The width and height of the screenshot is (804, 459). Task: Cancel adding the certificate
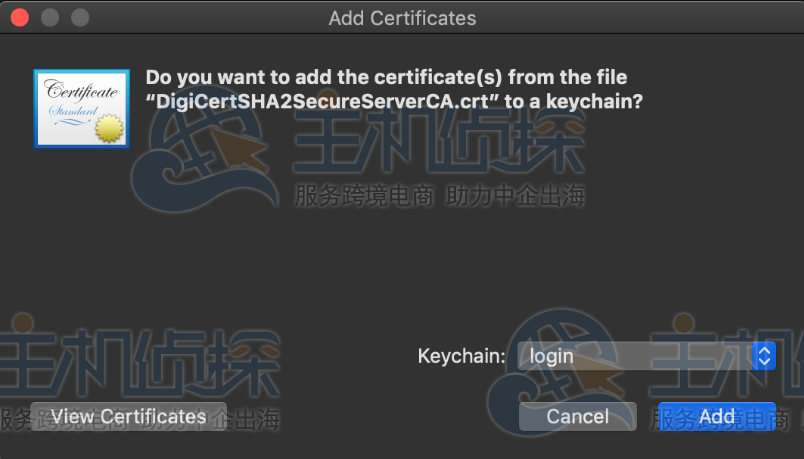tap(578, 416)
